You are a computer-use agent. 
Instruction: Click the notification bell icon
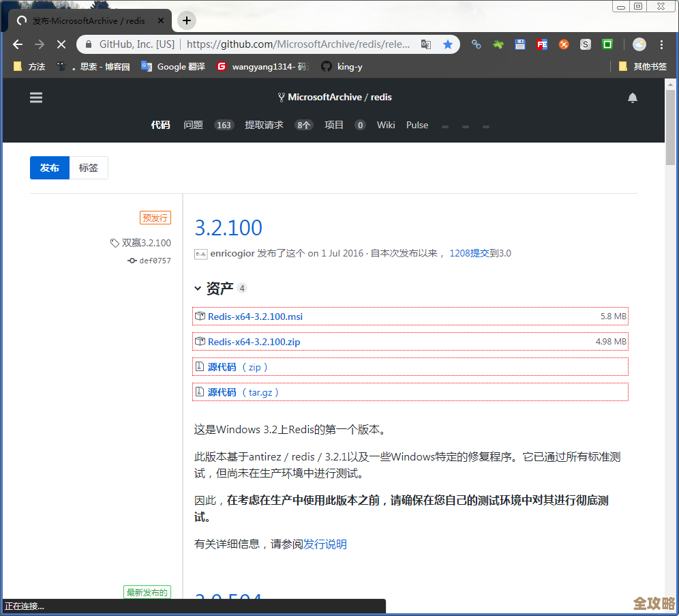tap(633, 97)
